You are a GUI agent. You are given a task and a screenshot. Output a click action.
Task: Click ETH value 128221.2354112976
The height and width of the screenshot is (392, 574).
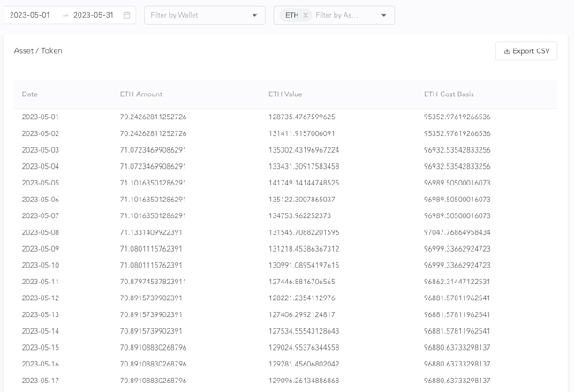pos(302,298)
